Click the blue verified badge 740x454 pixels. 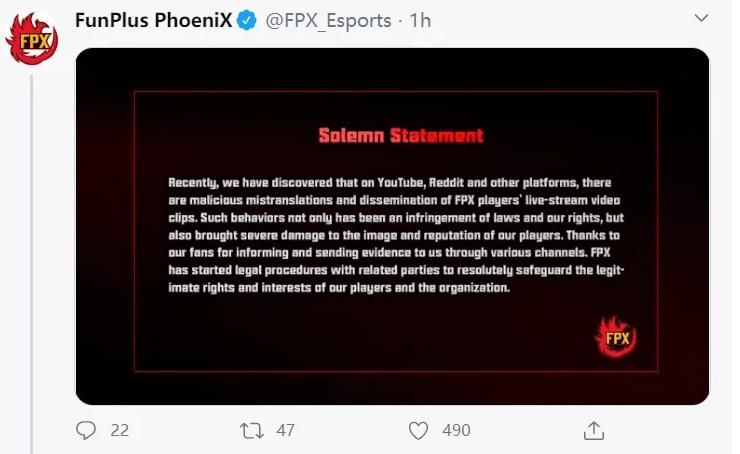[x=246, y=20]
